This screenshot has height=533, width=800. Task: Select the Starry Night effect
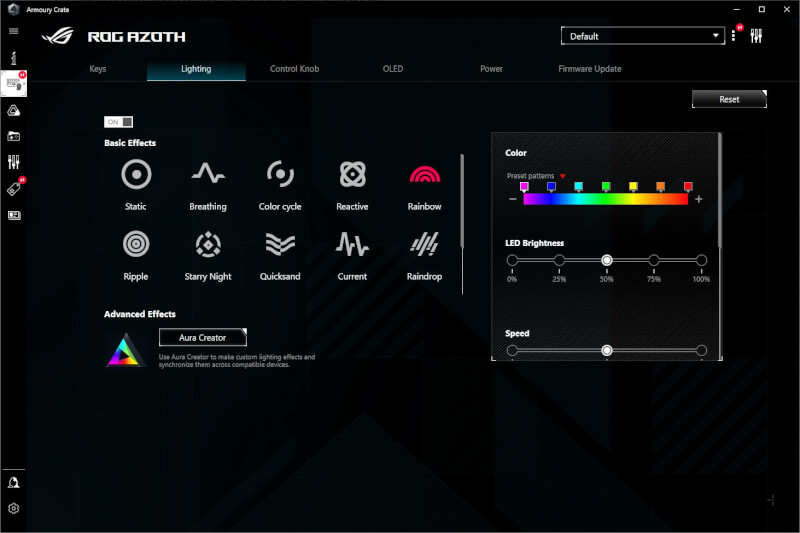coord(208,244)
